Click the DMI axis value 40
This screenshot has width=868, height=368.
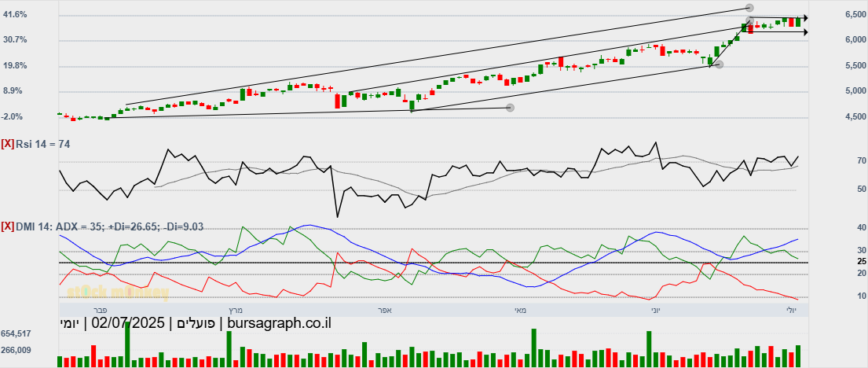pyautogui.click(x=862, y=228)
